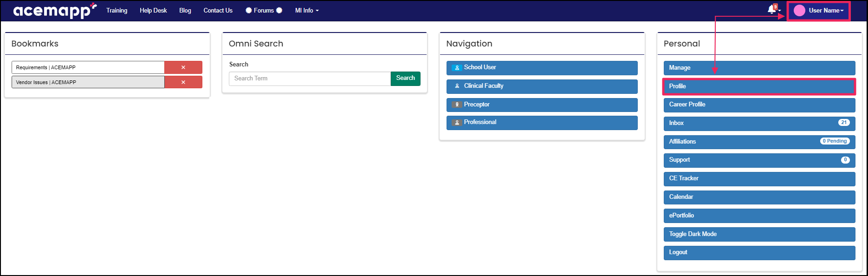868x276 pixels.
Task: Open the Support button
Action: pos(759,160)
